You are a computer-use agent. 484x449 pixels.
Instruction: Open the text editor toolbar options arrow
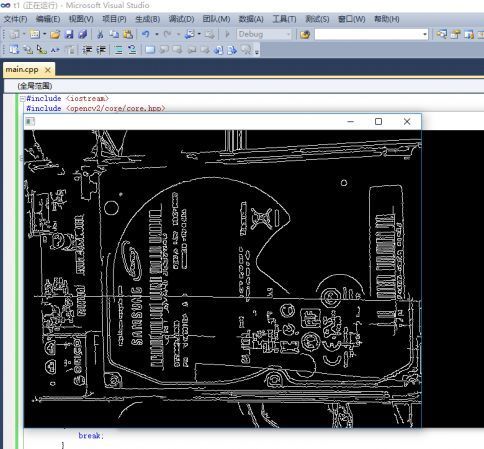point(257,51)
